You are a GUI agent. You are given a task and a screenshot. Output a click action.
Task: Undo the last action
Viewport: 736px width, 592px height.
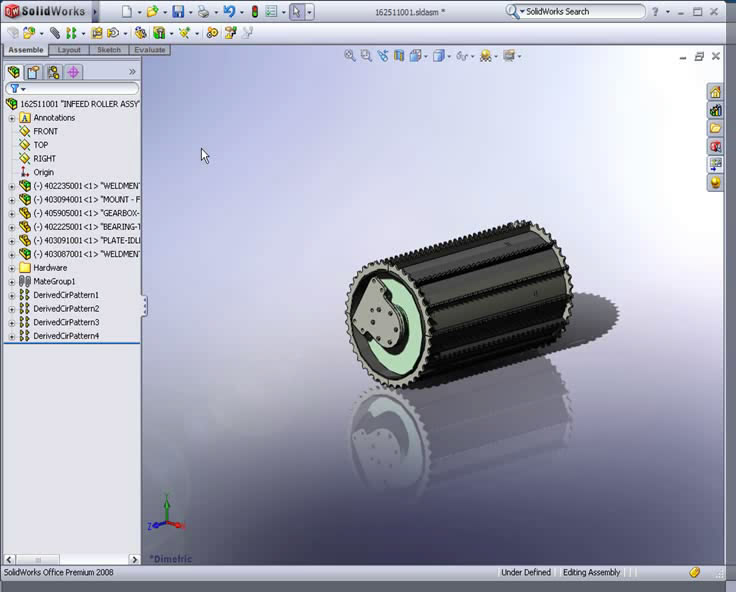229,11
